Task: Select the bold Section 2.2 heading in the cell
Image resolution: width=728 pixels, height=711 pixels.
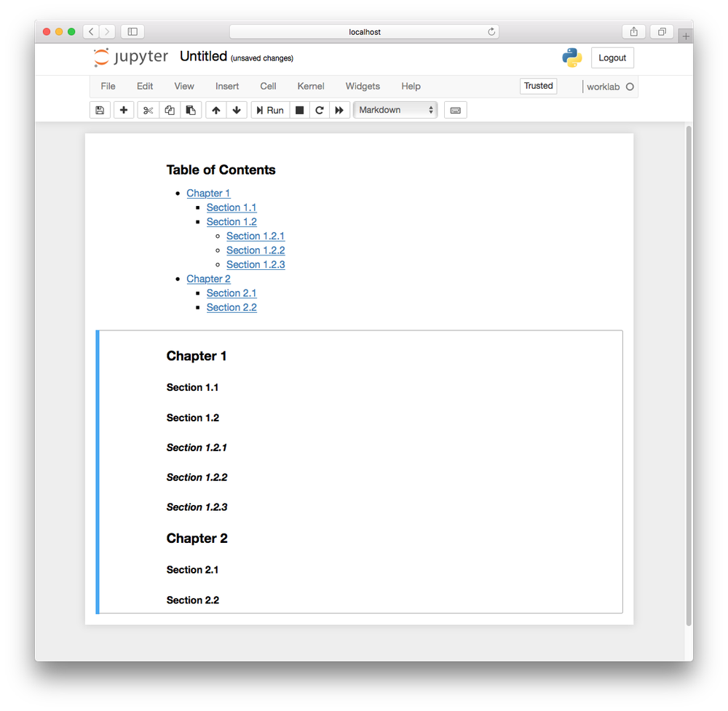Action: pos(193,600)
